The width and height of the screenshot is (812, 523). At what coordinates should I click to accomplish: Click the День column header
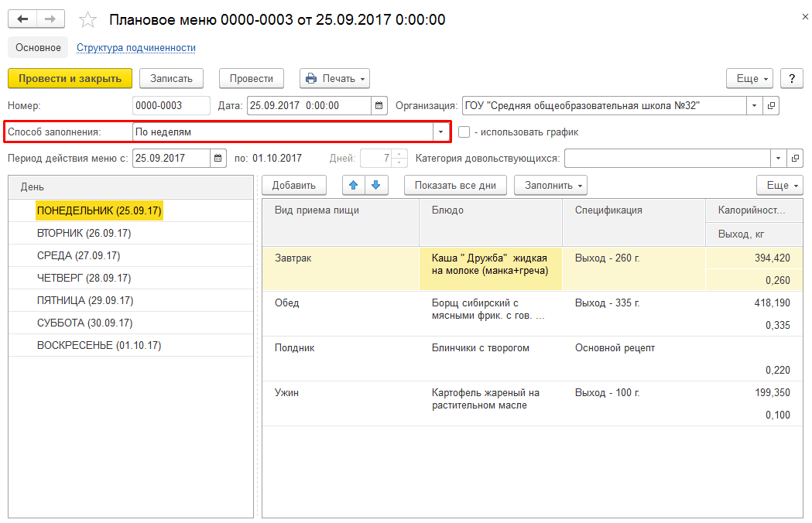[131, 187]
